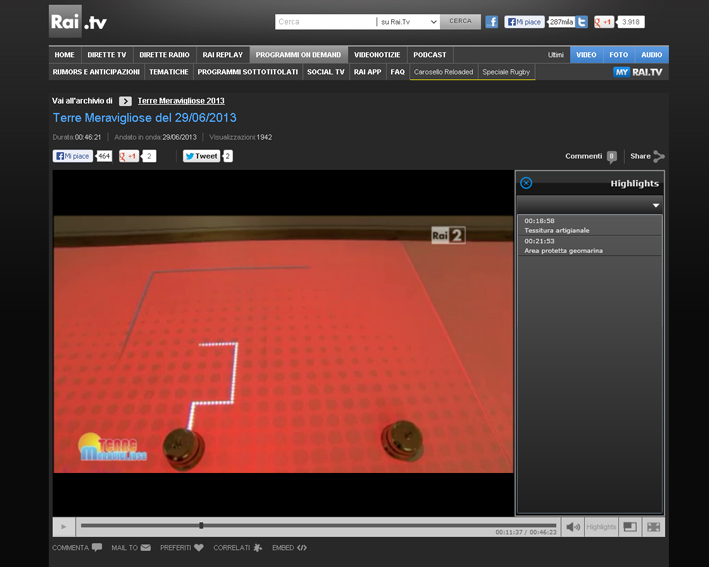The height and width of the screenshot is (567, 709).
Task: Open RUMORS E ANTICIPAZIONI submenu item
Action: (96, 72)
